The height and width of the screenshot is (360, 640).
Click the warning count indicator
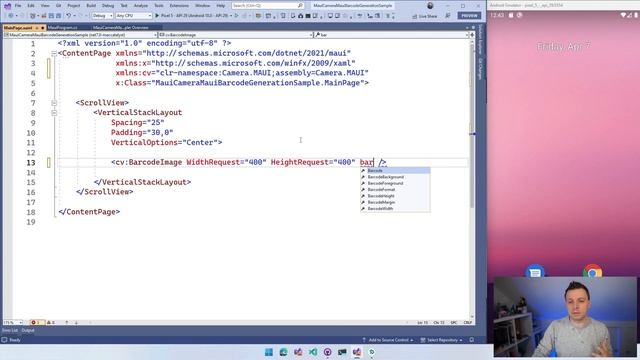click(51, 322)
